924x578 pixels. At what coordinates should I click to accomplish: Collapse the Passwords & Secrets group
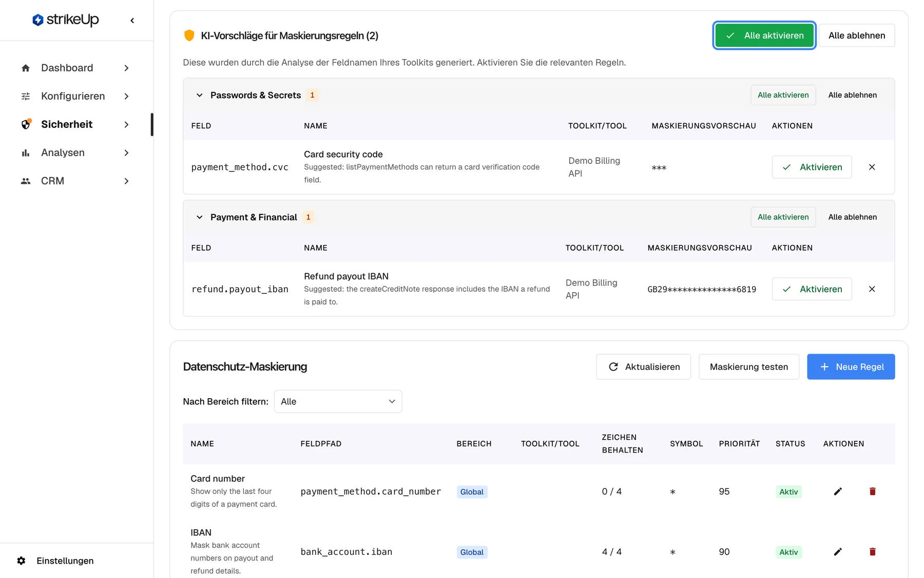(199, 95)
